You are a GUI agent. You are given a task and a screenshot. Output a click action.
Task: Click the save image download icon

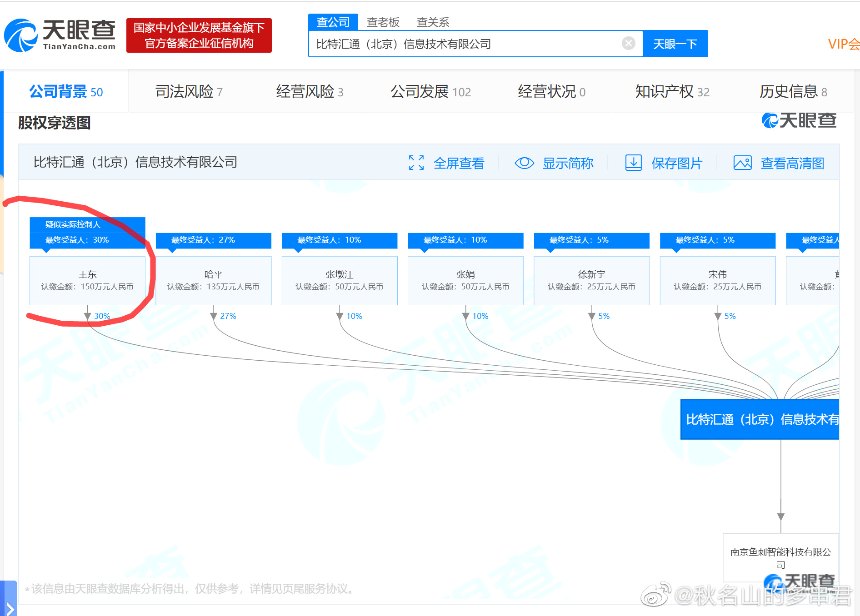click(633, 163)
